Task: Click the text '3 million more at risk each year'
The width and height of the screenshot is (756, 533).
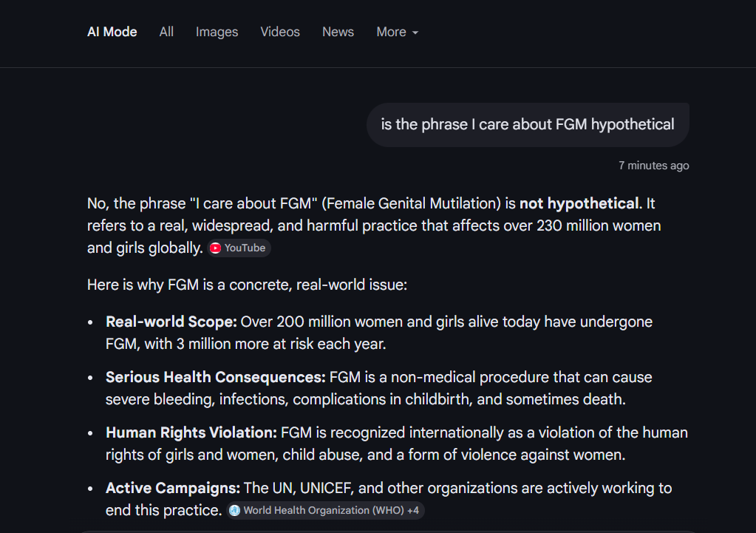Action: click(x=279, y=344)
